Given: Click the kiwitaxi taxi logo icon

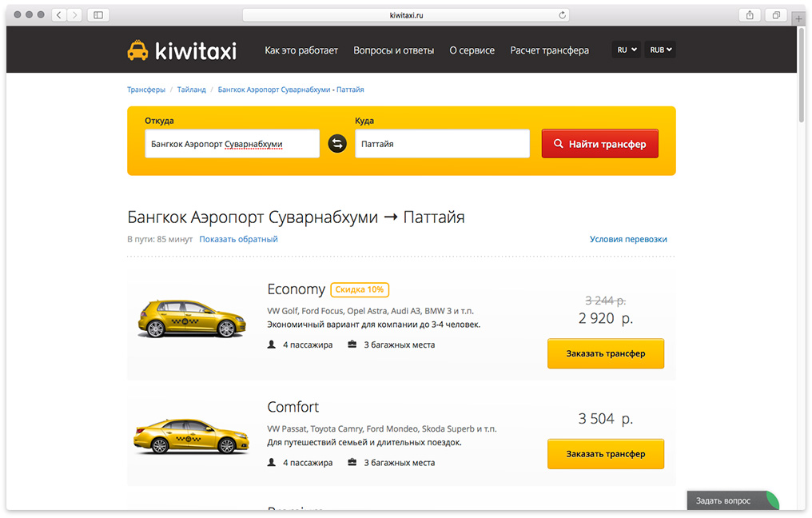Looking at the screenshot, I should coord(138,50).
